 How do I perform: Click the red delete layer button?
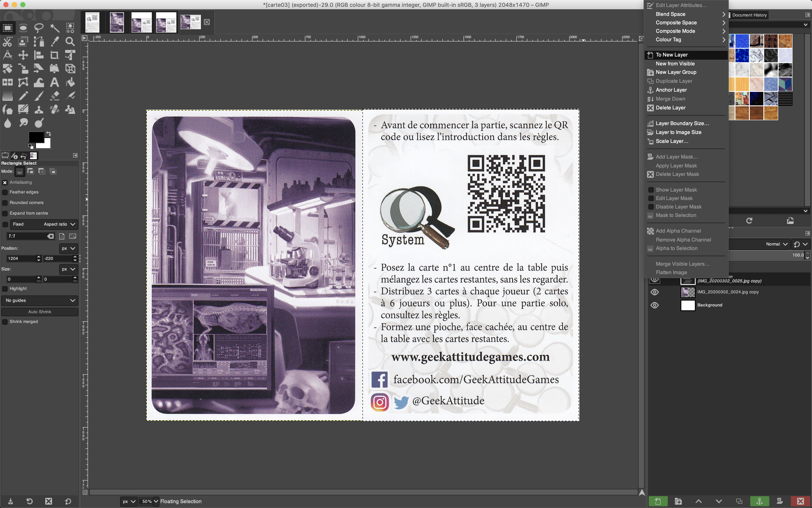coord(800,501)
